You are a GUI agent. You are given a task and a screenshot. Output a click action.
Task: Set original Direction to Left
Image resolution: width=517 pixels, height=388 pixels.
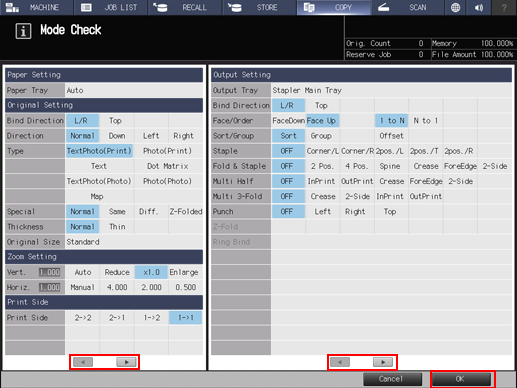click(x=151, y=136)
